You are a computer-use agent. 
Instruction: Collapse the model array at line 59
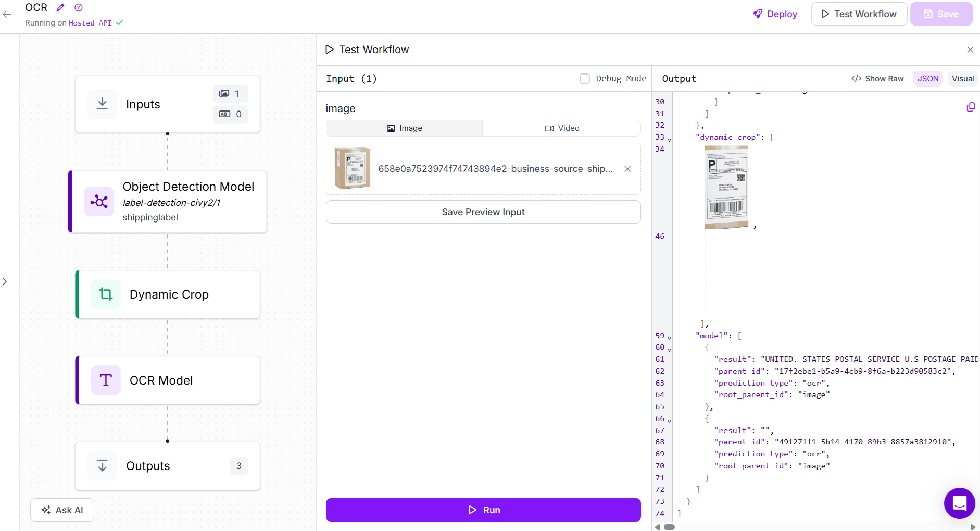tap(669, 338)
